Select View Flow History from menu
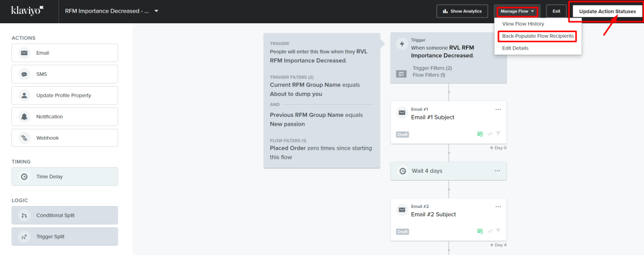644x255 pixels. (x=523, y=24)
